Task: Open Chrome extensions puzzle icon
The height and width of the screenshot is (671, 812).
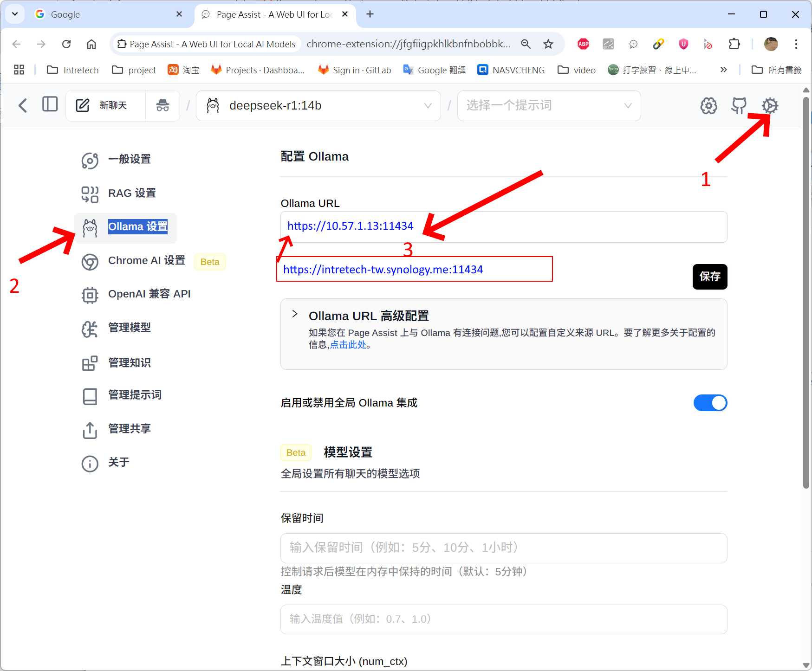Action: click(x=734, y=44)
